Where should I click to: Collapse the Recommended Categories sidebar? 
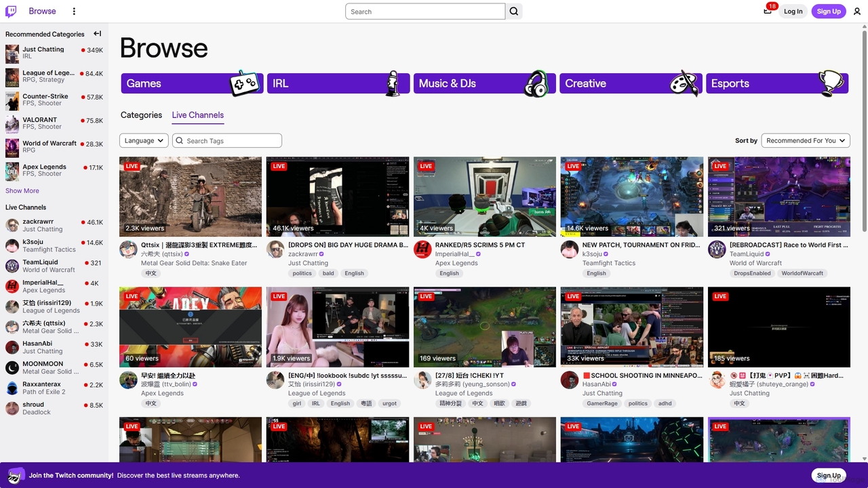[x=98, y=33]
